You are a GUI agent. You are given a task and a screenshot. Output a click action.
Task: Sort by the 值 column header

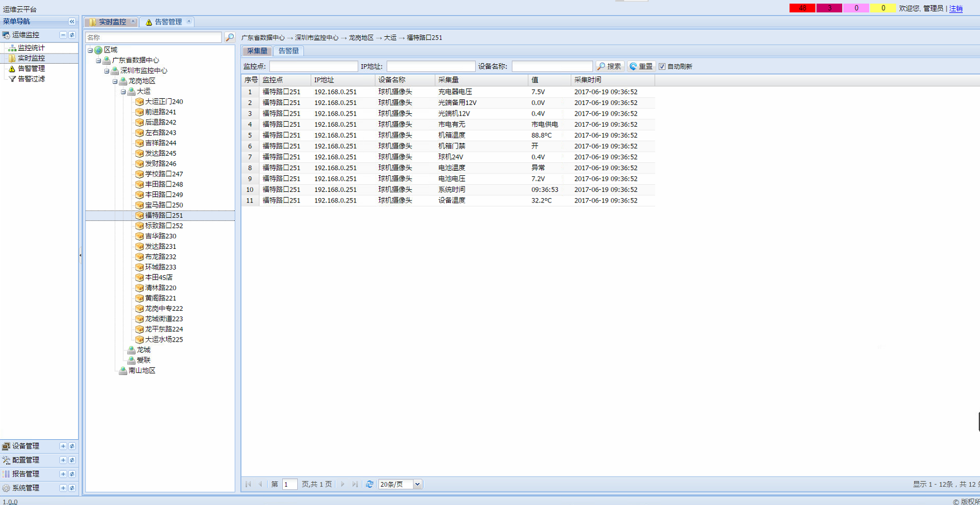tap(549, 80)
